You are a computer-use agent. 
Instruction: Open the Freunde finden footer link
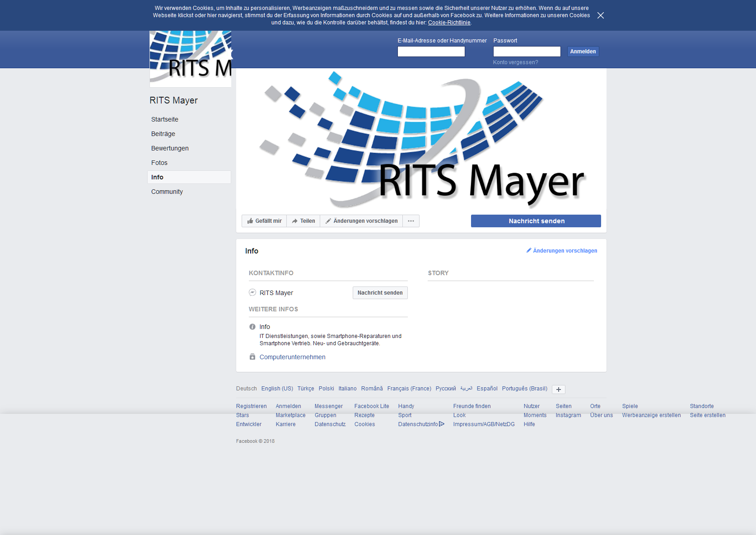tap(471, 406)
